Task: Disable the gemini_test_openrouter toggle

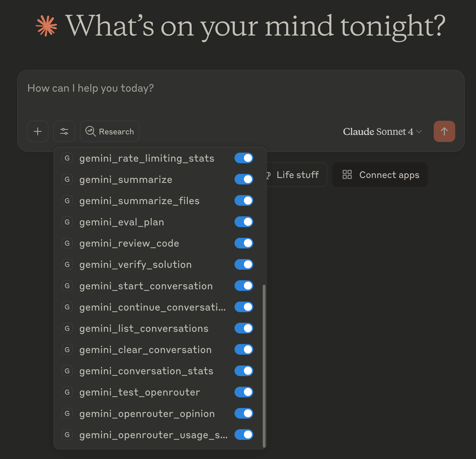Action: tap(244, 392)
